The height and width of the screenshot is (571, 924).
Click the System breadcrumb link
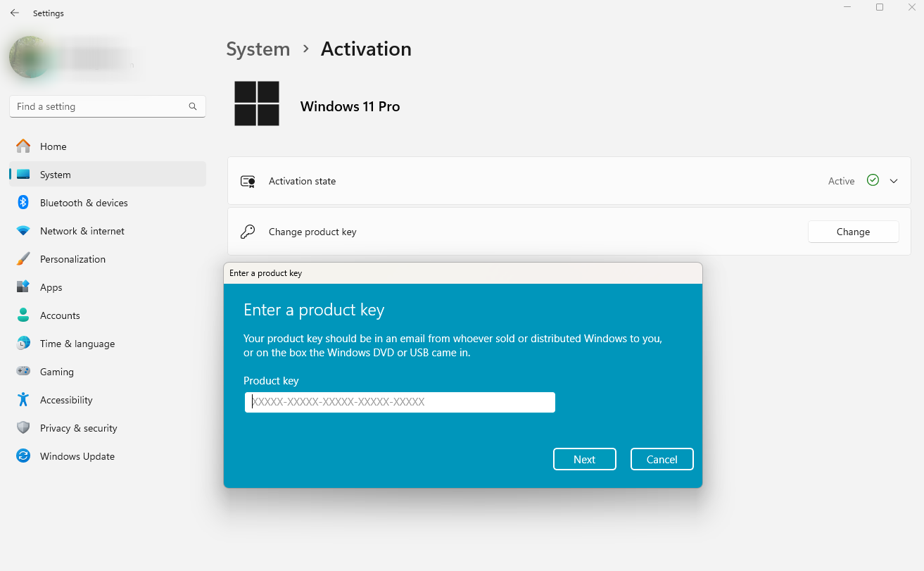click(x=258, y=49)
